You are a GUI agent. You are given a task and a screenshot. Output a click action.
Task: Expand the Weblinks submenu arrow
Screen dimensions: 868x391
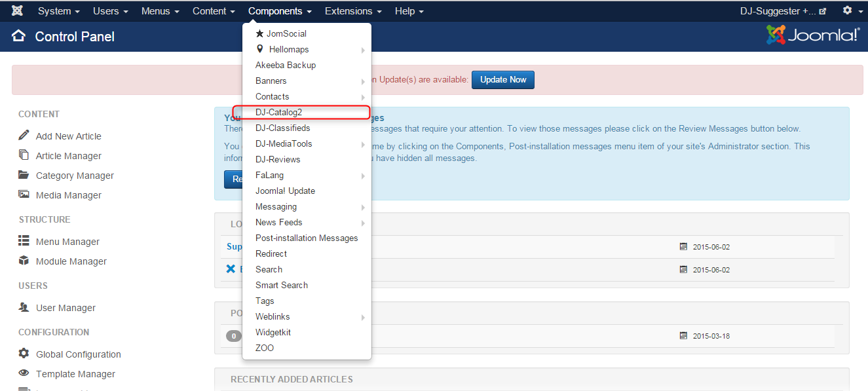point(363,317)
